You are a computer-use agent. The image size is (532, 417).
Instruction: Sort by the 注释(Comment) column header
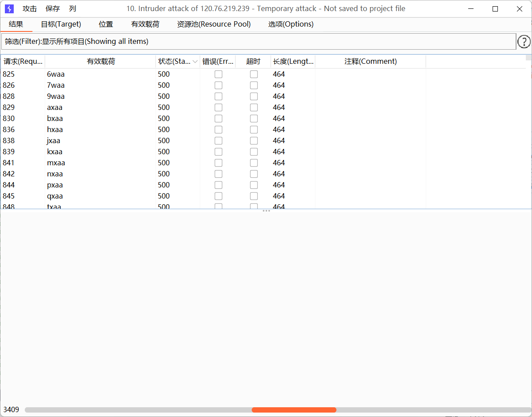pyautogui.click(x=371, y=62)
